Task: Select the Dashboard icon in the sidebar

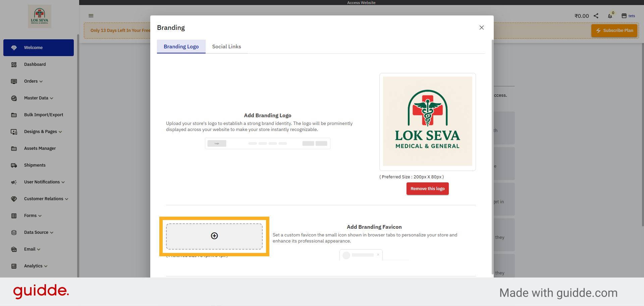Action: [x=14, y=64]
